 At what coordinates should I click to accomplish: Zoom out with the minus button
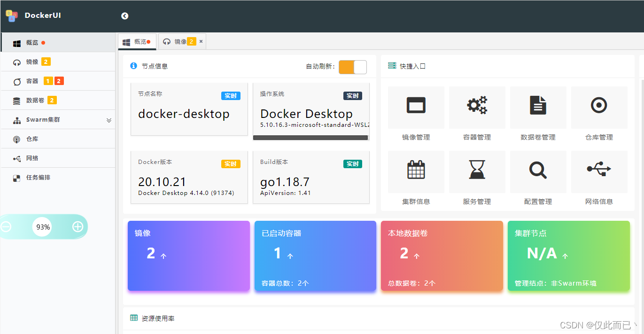click(x=6, y=227)
